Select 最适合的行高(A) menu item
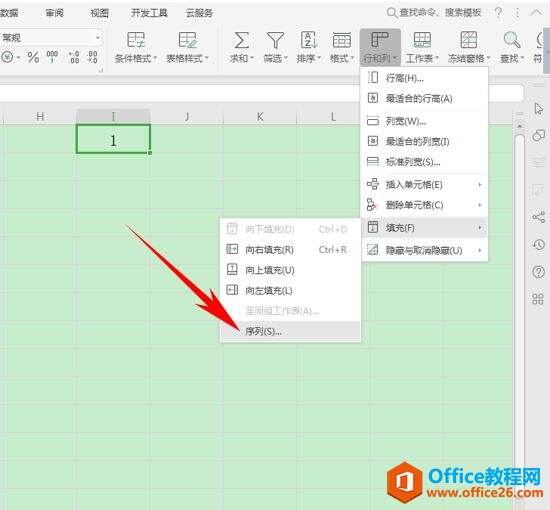 (x=424, y=99)
